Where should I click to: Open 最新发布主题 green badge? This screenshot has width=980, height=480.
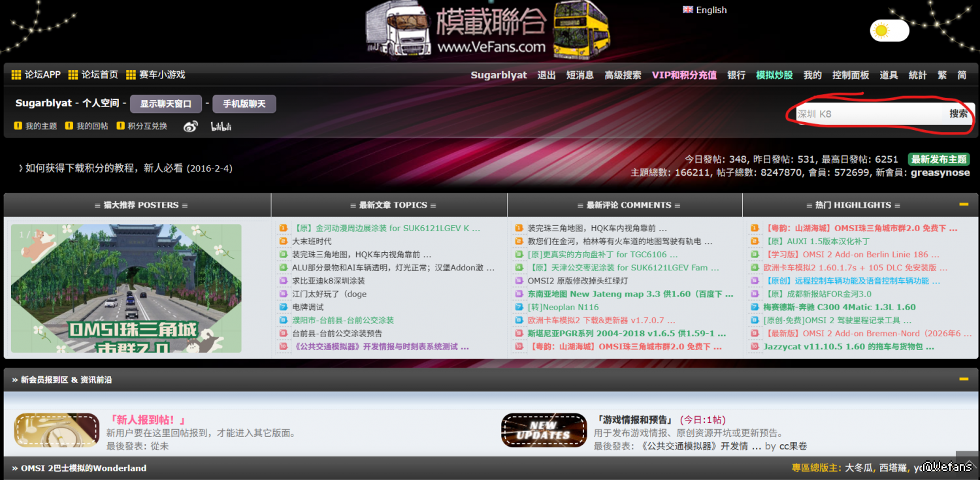939,159
